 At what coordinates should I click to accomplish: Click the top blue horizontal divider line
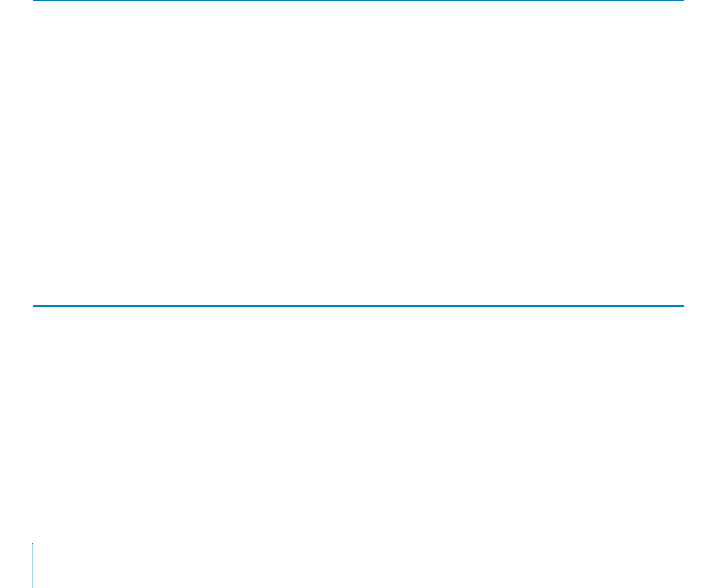point(359,1)
